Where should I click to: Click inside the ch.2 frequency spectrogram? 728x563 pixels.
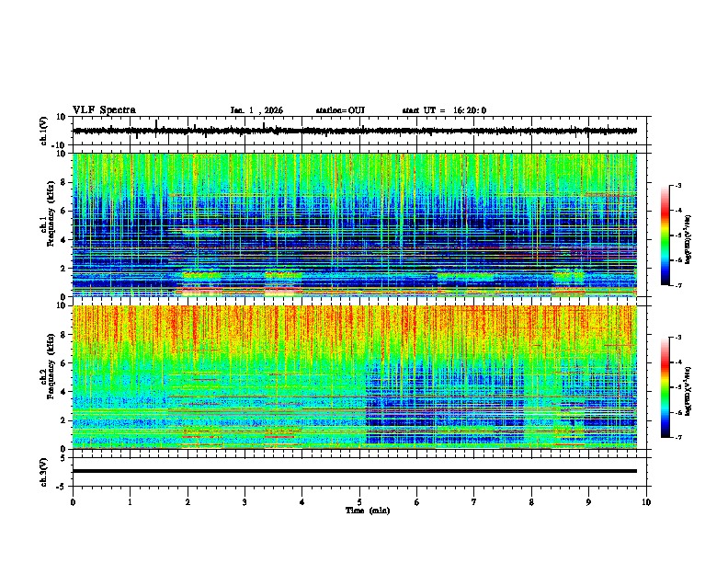(355, 377)
